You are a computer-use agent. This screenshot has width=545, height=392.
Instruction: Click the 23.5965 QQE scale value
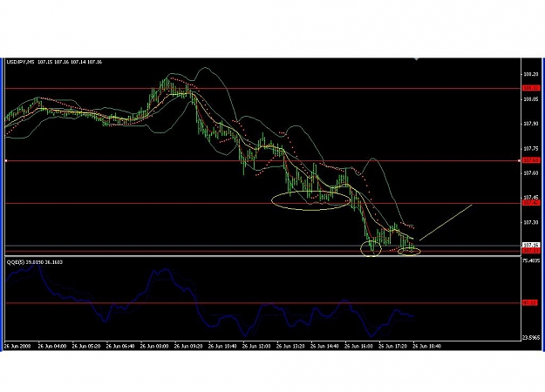[x=532, y=337]
